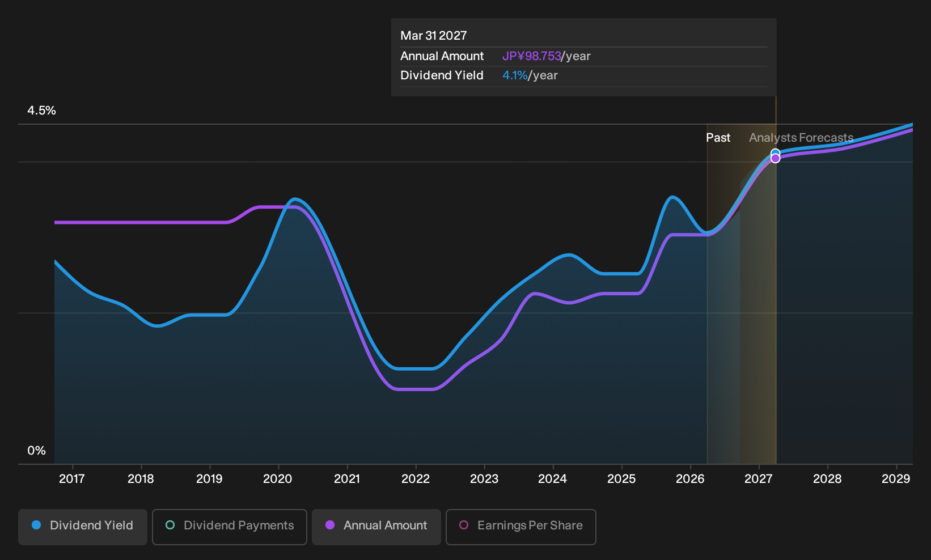This screenshot has height=560, width=931.
Task: Select the blue data point marker at 2027
Action: click(775, 153)
